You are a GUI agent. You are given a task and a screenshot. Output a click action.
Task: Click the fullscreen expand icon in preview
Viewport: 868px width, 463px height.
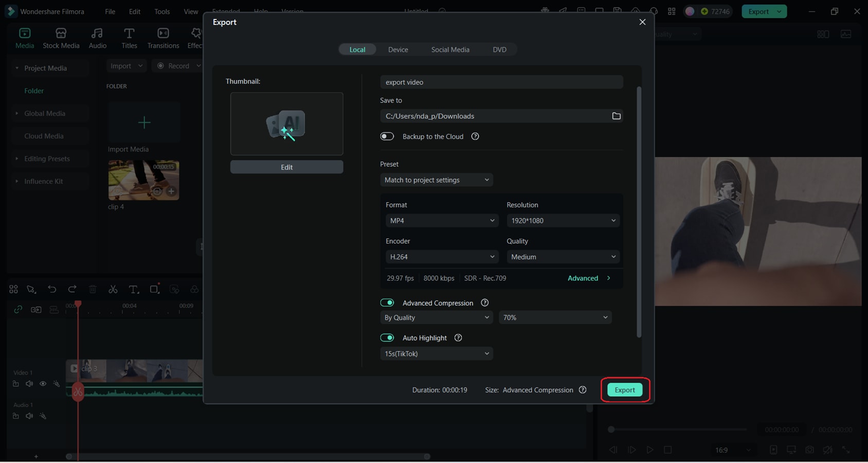click(846, 450)
